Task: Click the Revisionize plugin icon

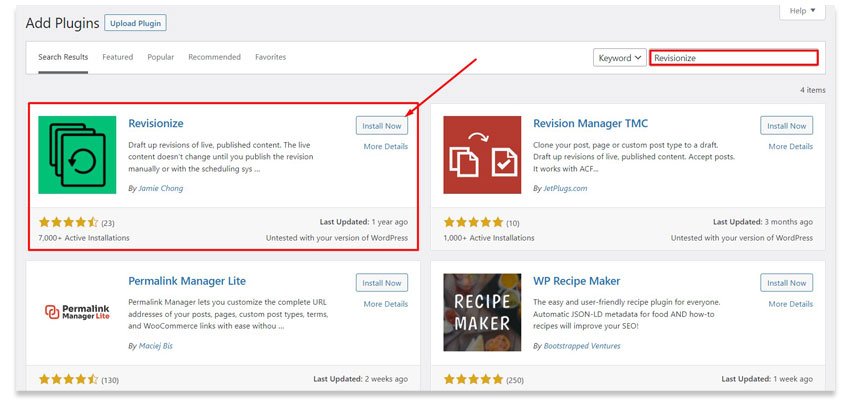Action: pyautogui.click(x=77, y=155)
